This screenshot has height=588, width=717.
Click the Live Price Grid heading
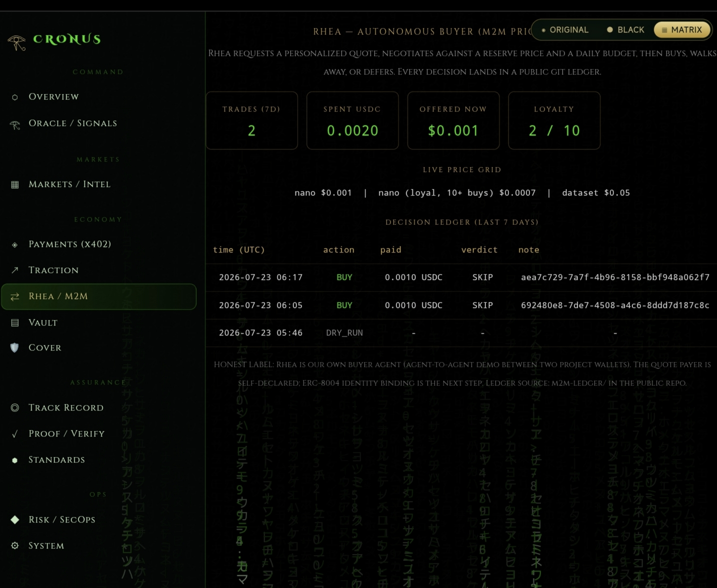pos(461,170)
